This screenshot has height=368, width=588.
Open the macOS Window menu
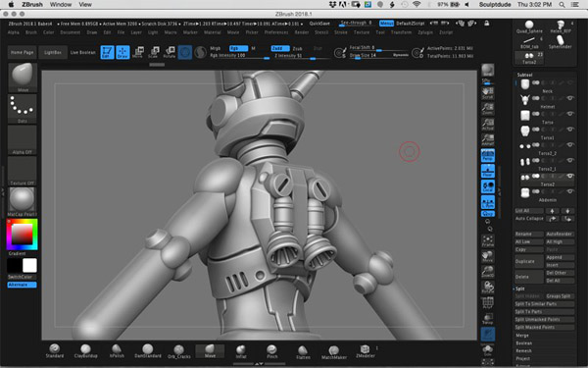pyautogui.click(x=61, y=5)
